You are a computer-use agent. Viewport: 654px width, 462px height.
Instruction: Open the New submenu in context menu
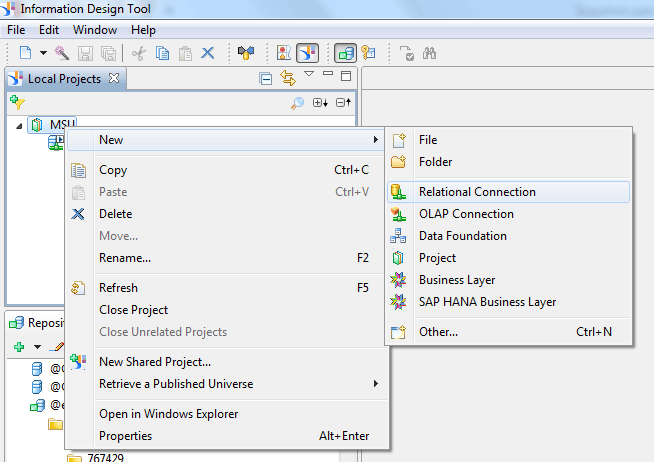point(225,140)
